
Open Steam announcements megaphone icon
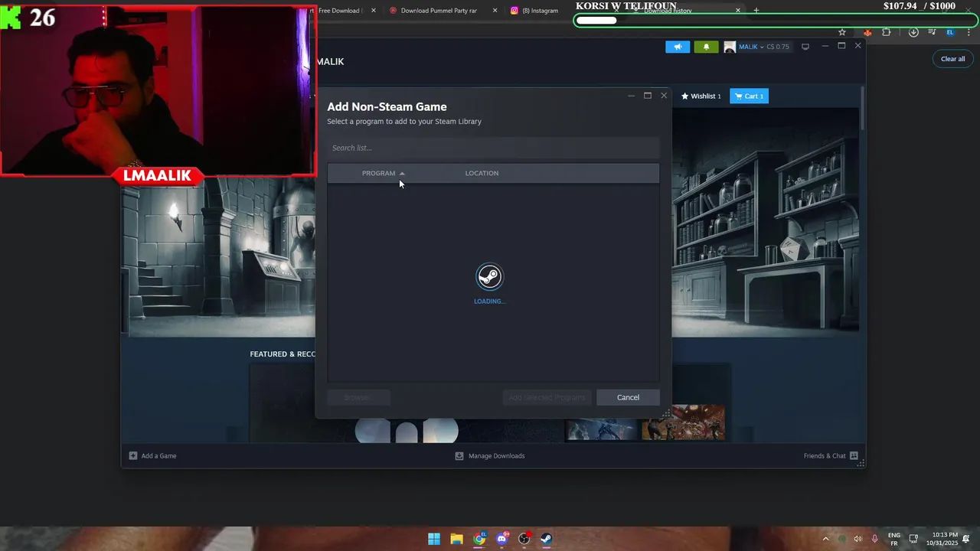[x=678, y=47]
